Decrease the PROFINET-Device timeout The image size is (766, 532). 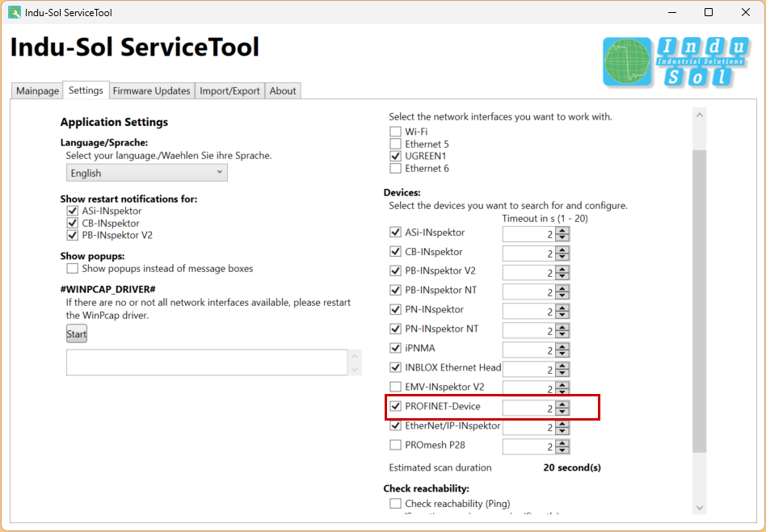(562, 412)
